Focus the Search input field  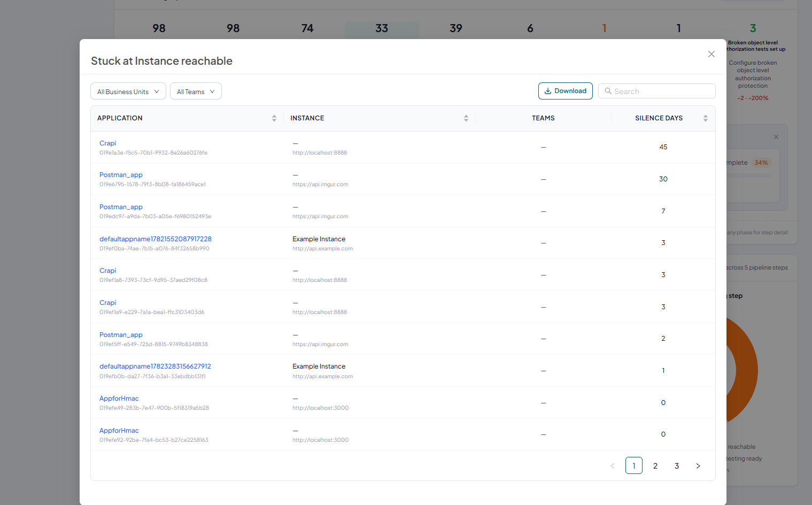coord(657,91)
